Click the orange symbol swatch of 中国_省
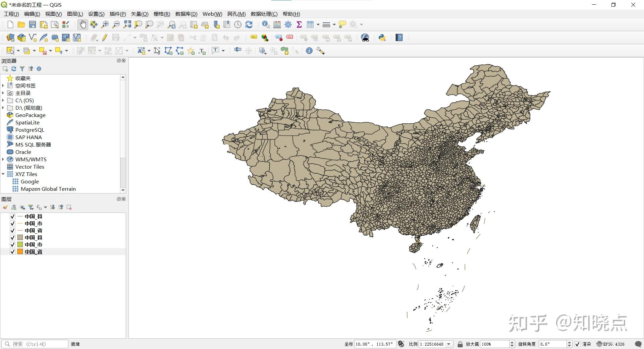Image resolution: width=644 pixels, height=349 pixels. tap(20, 252)
